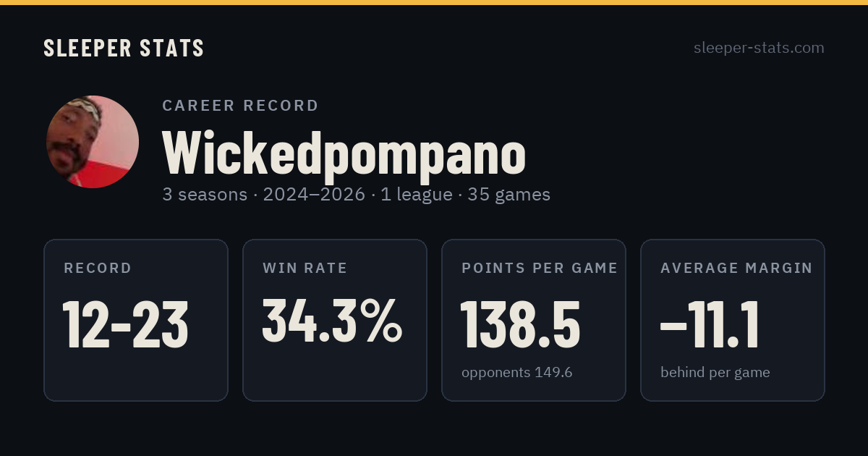Click the −11.1 average margin value
Image resolution: width=868 pixels, height=456 pixels.
coord(710,324)
